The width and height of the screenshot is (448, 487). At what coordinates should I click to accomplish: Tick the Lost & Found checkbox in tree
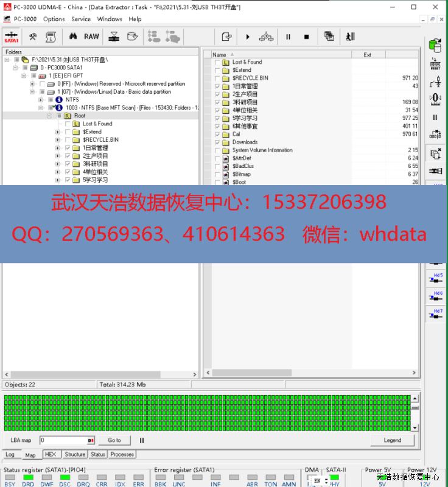[68, 124]
